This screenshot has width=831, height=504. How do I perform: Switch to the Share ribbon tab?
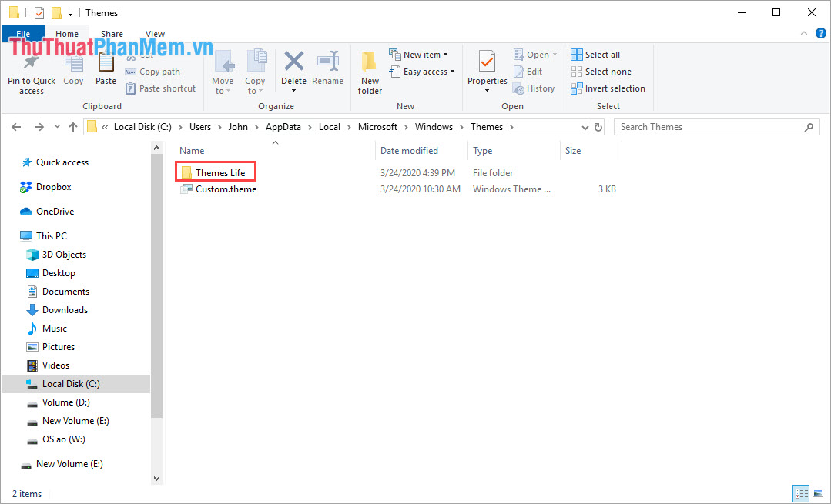pyautogui.click(x=112, y=33)
